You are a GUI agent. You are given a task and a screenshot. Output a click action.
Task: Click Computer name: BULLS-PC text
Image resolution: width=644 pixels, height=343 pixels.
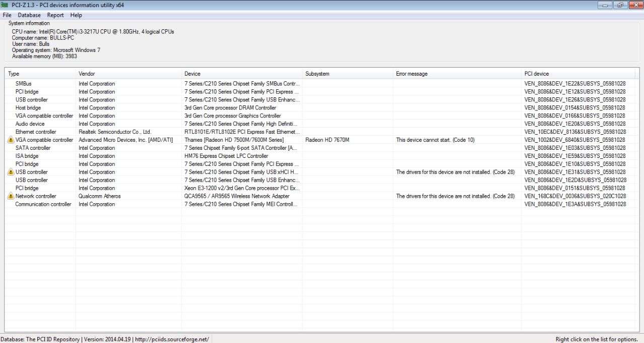43,38
